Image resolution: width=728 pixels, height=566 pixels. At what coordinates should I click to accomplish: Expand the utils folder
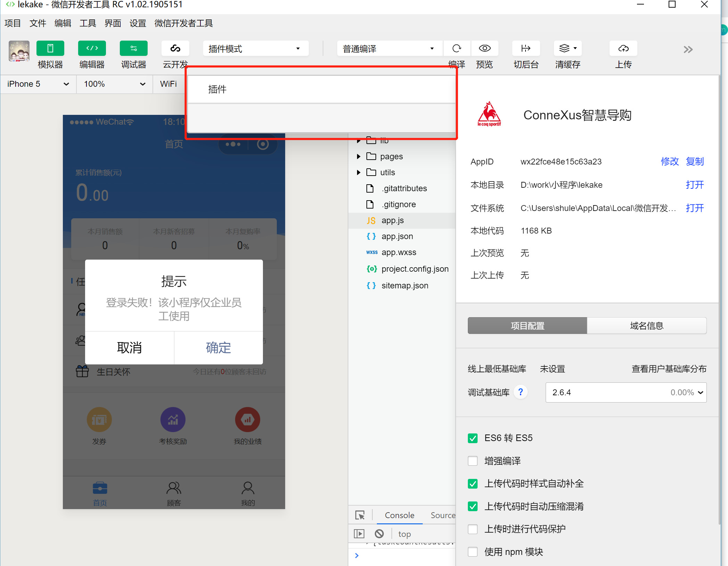359,172
